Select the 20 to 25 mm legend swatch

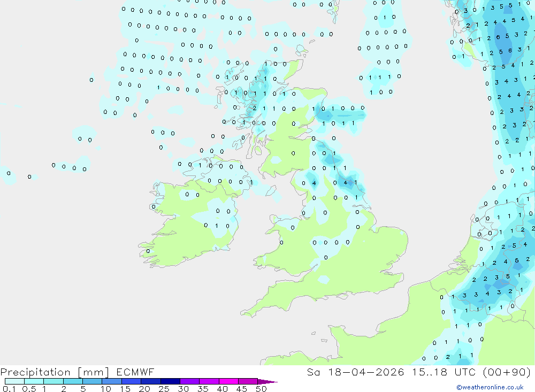click(151, 381)
